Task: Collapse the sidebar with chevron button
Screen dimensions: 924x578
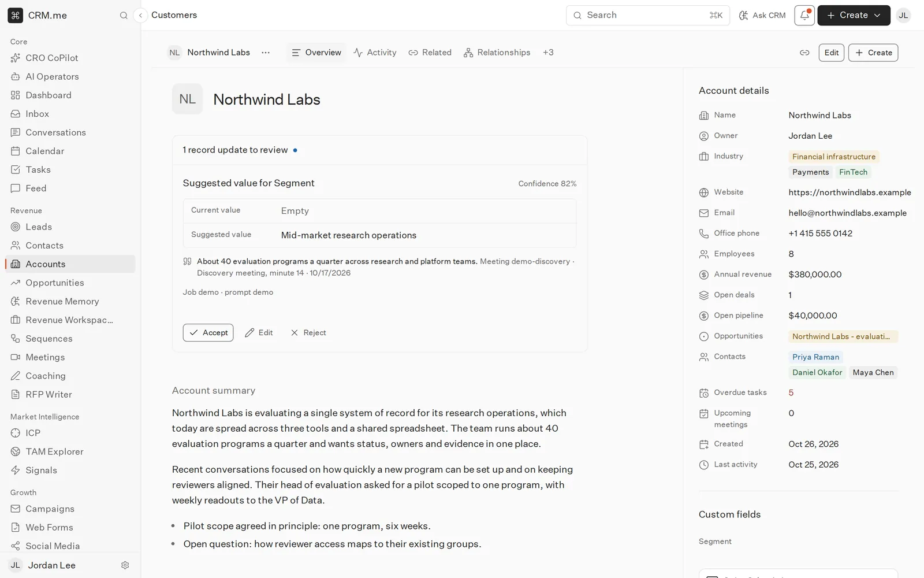Action: click(140, 16)
